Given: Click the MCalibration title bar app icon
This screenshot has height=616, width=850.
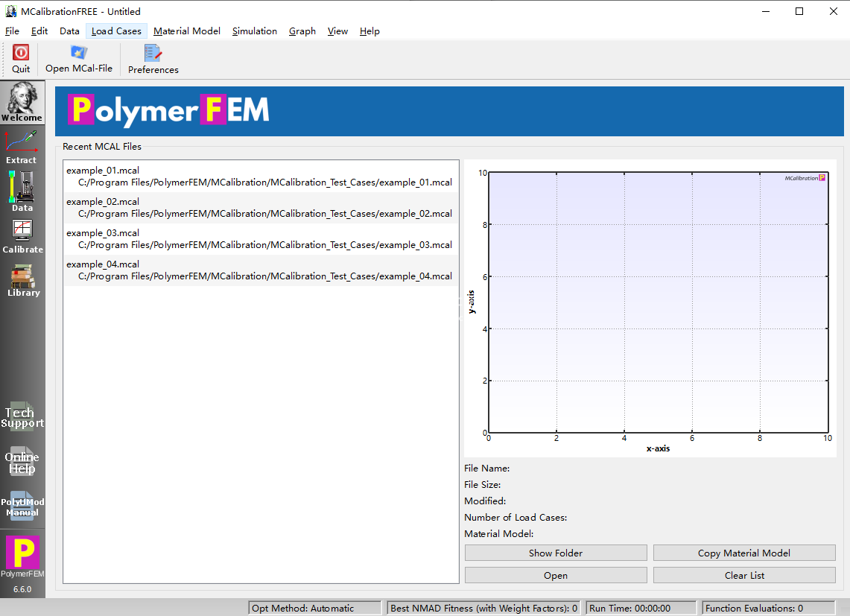Looking at the screenshot, I should [x=11, y=11].
